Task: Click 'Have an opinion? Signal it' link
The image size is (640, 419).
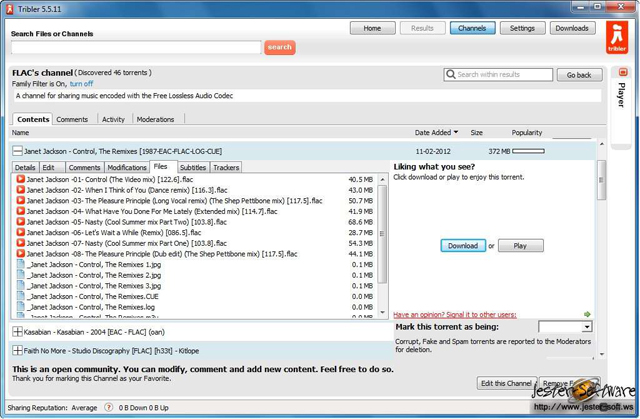Action: click(x=455, y=314)
